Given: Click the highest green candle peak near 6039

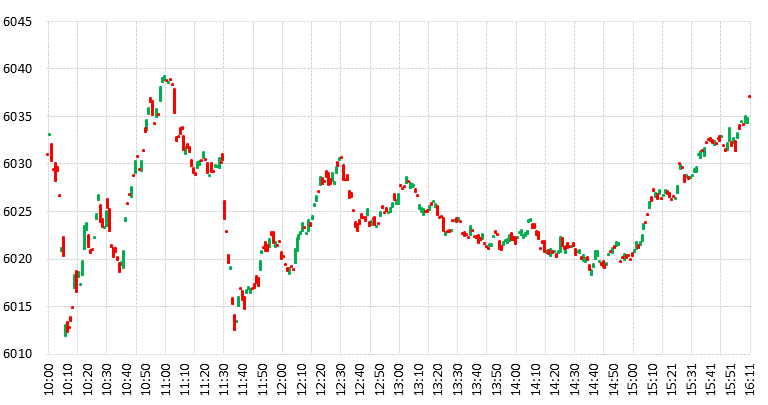Looking at the screenshot, I should coord(163,78).
